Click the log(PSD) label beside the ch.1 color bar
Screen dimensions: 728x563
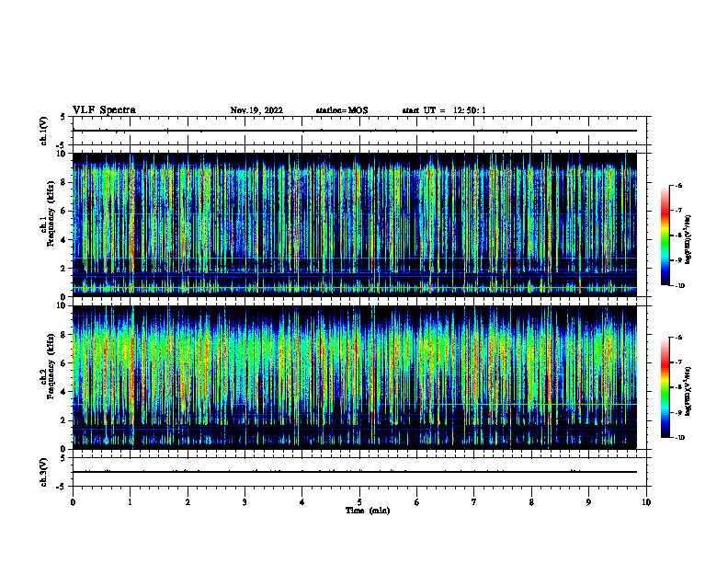[688, 240]
